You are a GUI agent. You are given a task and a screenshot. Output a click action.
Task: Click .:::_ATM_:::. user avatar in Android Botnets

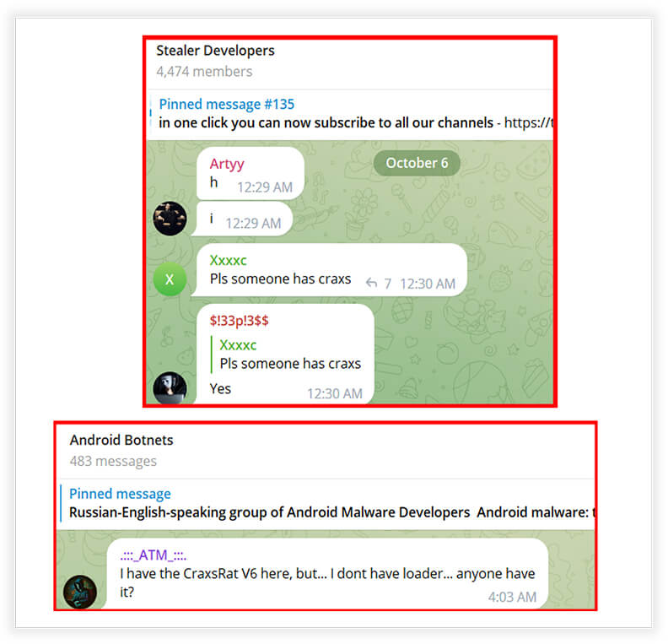[x=79, y=591]
